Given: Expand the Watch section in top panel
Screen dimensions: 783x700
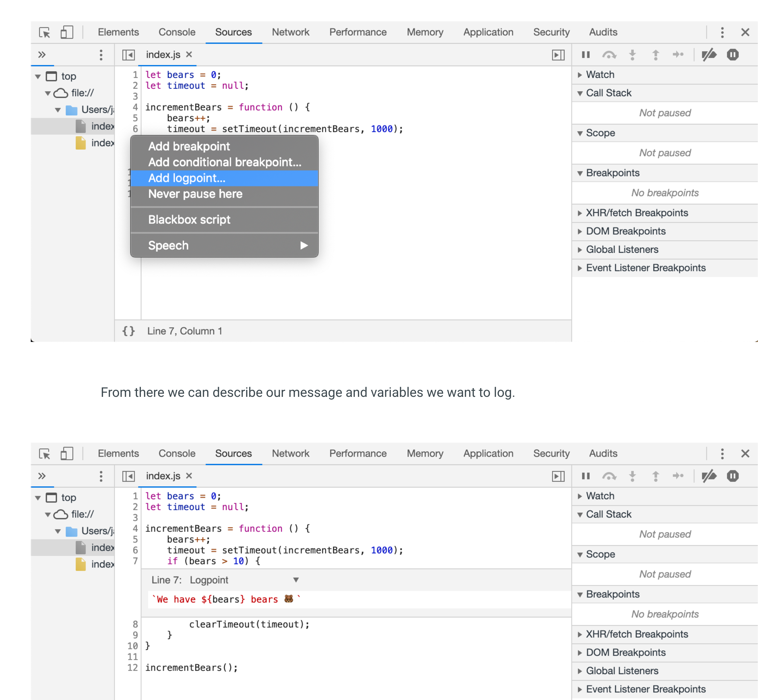Looking at the screenshot, I should pos(599,74).
